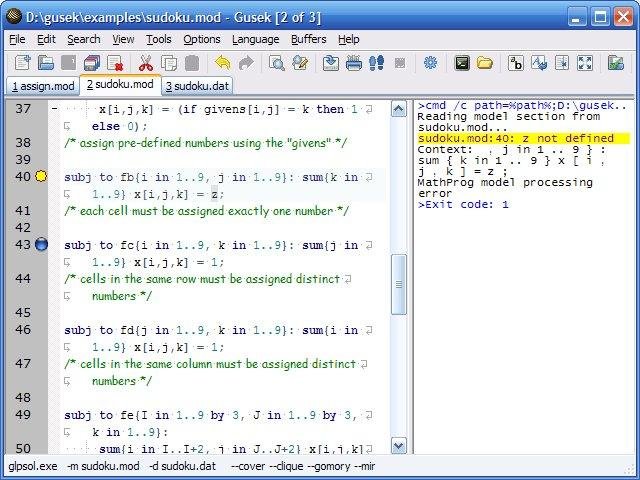The width and height of the screenshot is (640, 480).
Task: Open Find with the magnifier icon
Action: [277, 63]
